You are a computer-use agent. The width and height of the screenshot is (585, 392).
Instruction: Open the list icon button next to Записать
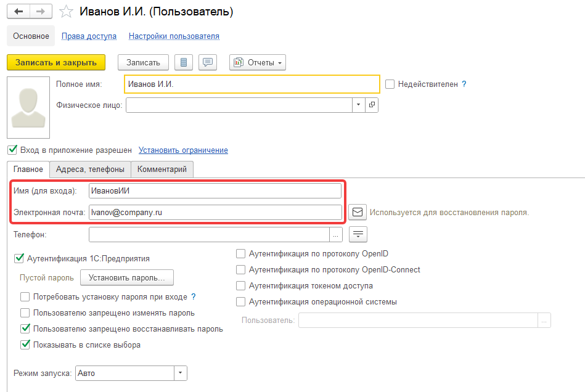click(x=184, y=62)
